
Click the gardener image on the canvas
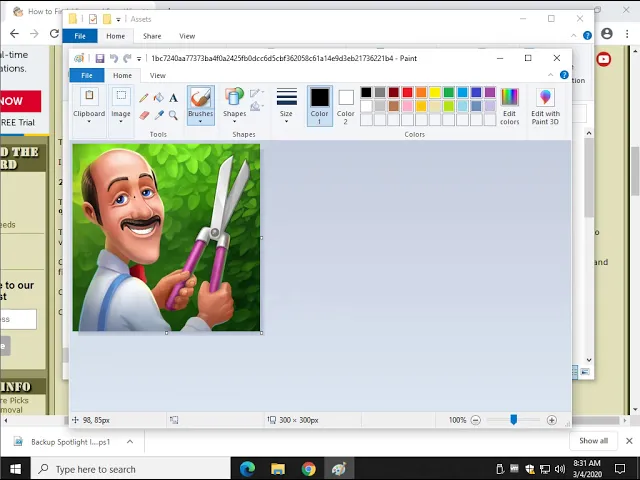click(x=166, y=238)
